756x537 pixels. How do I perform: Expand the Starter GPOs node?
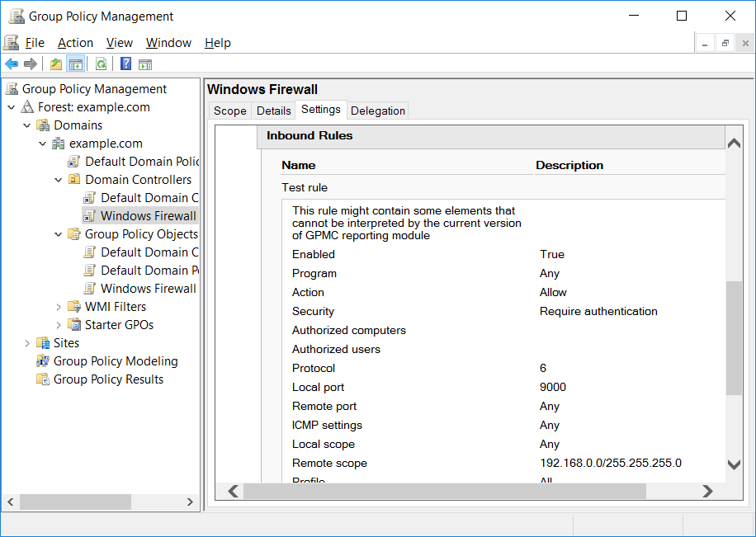[59, 325]
